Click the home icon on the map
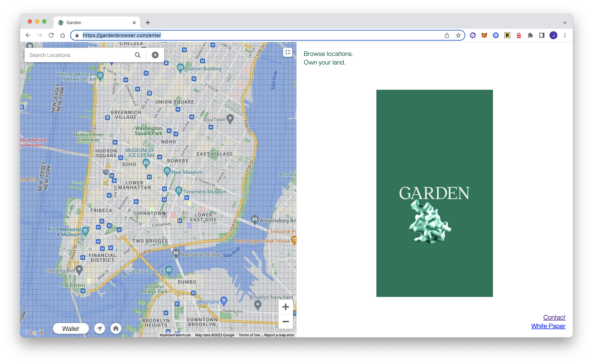 click(x=116, y=328)
